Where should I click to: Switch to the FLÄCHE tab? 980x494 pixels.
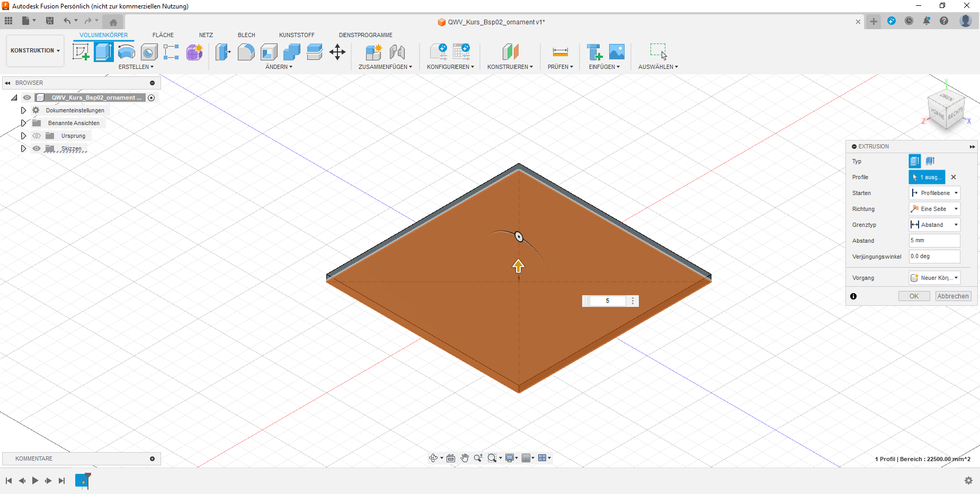click(163, 35)
